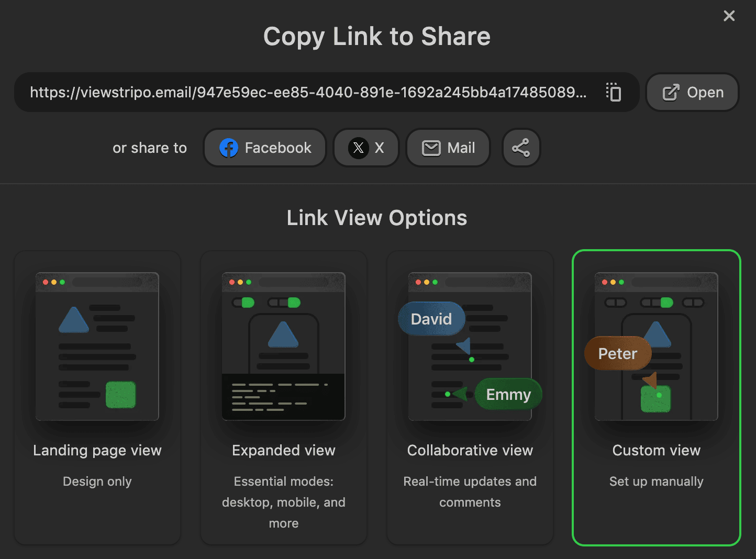Click the Landing page view preview thumbnail
Image resolution: width=756 pixels, height=559 pixels.
97,345
